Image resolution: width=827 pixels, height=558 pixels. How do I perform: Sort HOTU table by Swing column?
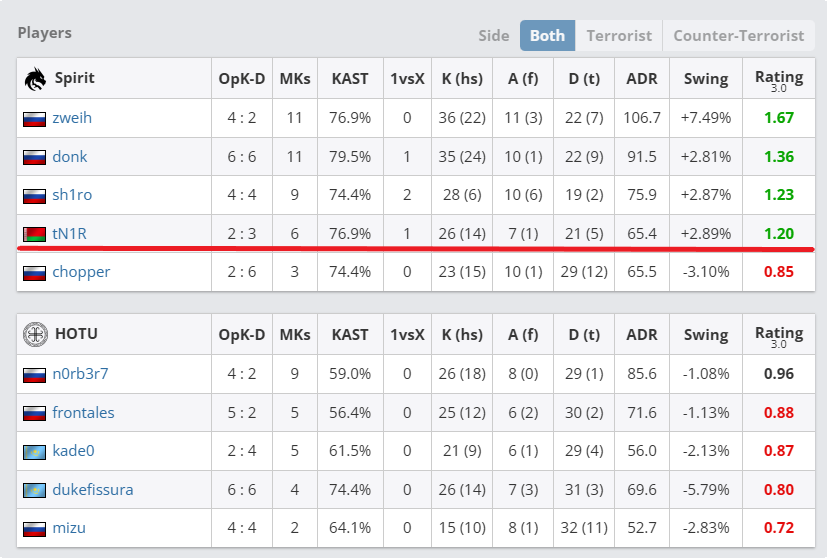point(706,335)
